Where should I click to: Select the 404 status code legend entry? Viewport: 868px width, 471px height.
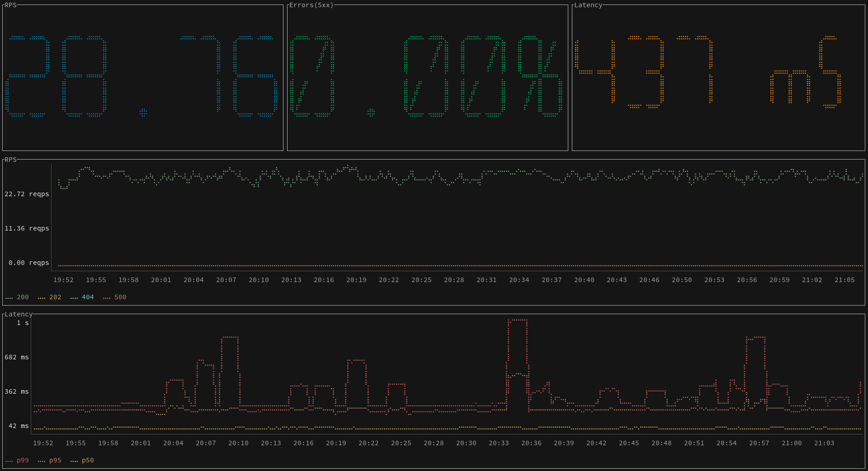pos(82,297)
